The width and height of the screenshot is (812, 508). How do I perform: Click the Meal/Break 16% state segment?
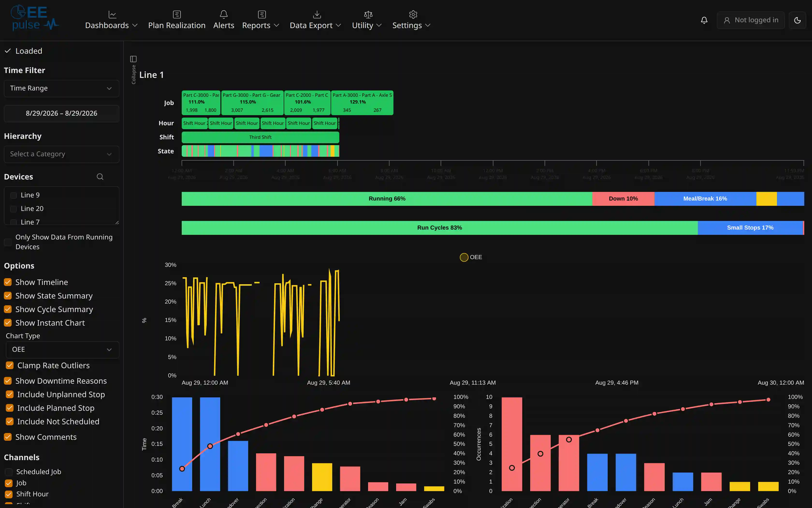coord(705,199)
